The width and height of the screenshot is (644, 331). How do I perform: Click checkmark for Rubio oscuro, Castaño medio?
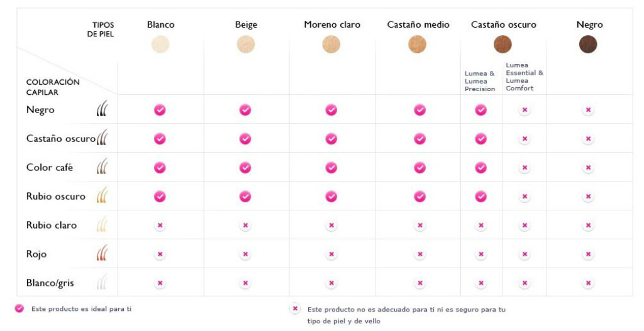[419, 197]
